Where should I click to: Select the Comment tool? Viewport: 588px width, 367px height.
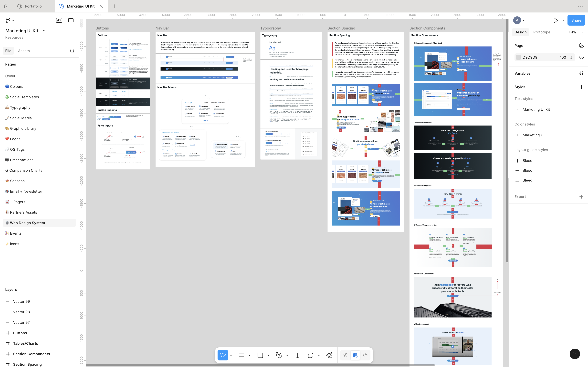[x=311, y=355]
